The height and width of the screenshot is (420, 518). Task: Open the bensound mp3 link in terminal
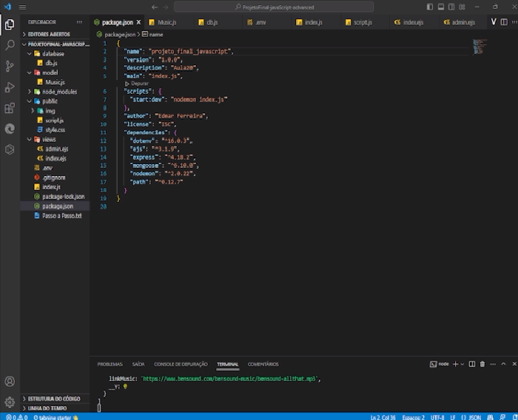229,378
